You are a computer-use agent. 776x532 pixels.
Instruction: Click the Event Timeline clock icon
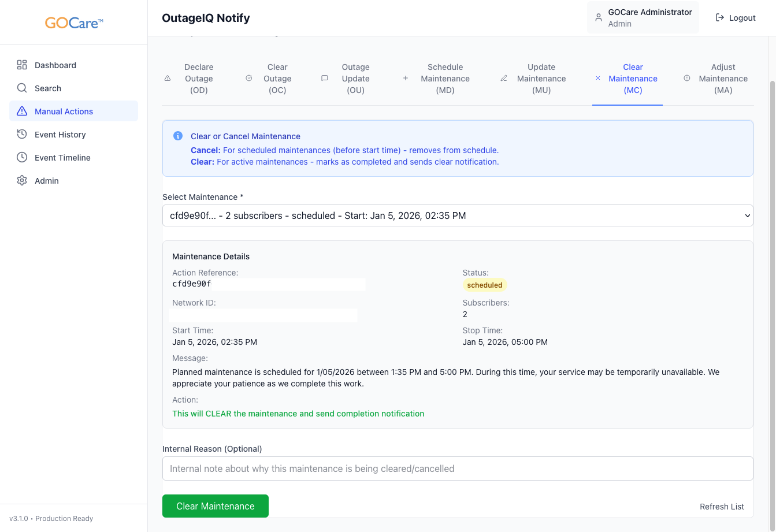coord(22,158)
